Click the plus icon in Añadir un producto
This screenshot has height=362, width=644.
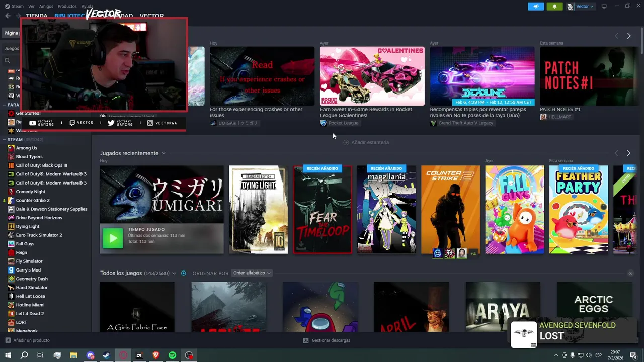click(x=8, y=340)
